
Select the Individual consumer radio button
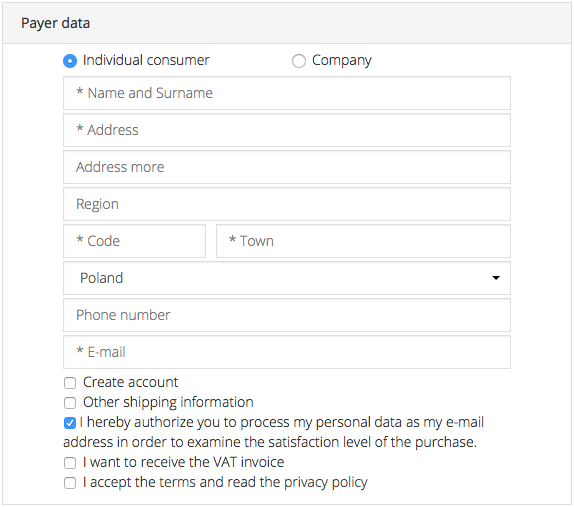click(70, 61)
